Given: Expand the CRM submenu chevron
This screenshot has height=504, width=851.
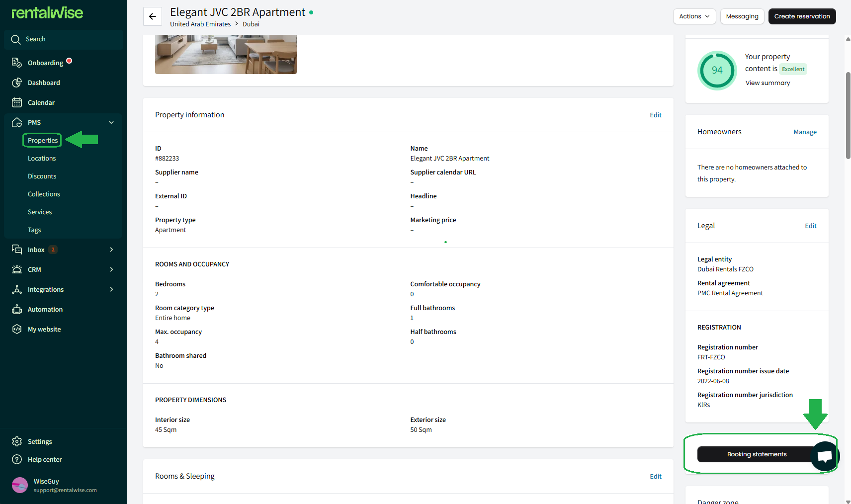Looking at the screenshot, I should 111,269.
